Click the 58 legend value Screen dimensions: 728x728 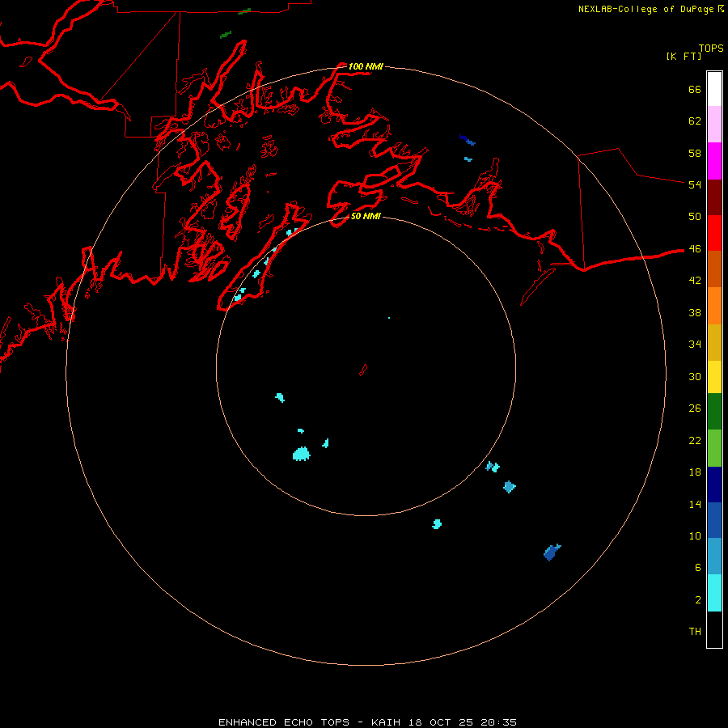point(695,153)
